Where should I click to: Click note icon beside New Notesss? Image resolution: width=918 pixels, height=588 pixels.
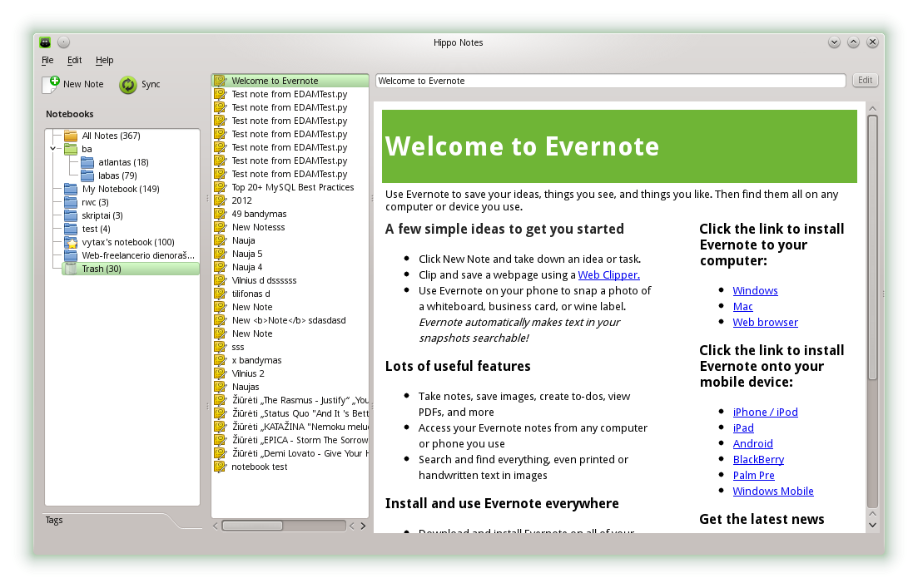[220, 227]
